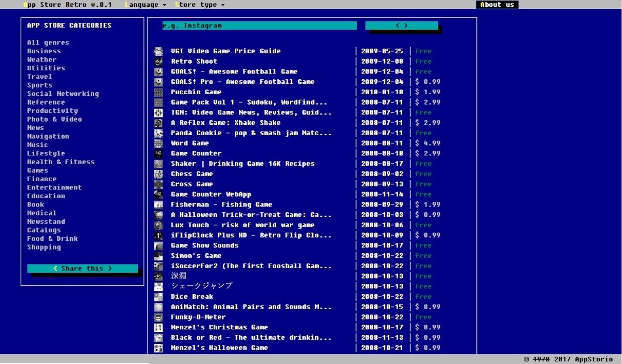Click the GOALS! Pro football app icon
Image resolution: width=622 pixels, height=364 pixels.
159,82
